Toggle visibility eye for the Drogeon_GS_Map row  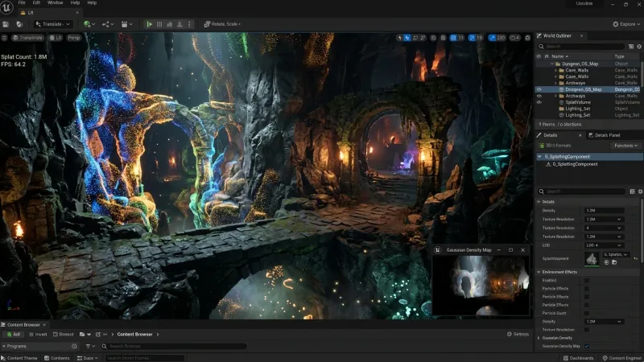(x=539, y=89)
